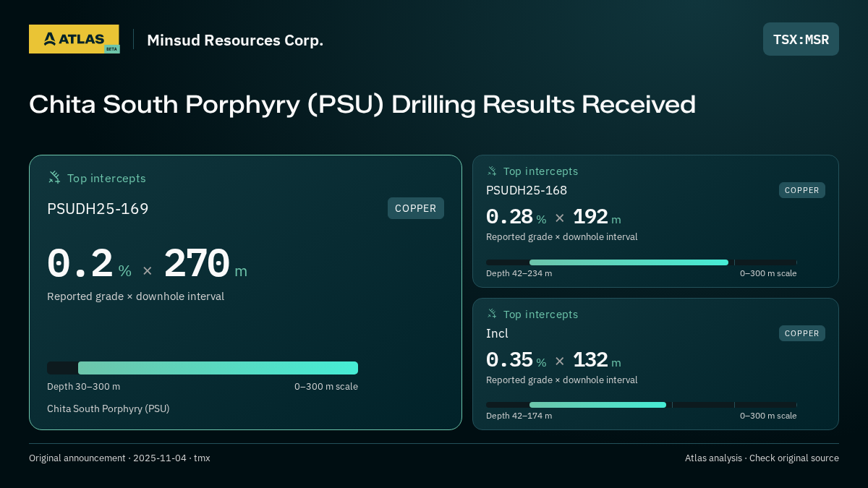Click the original announcement date footer

(119, 458)
